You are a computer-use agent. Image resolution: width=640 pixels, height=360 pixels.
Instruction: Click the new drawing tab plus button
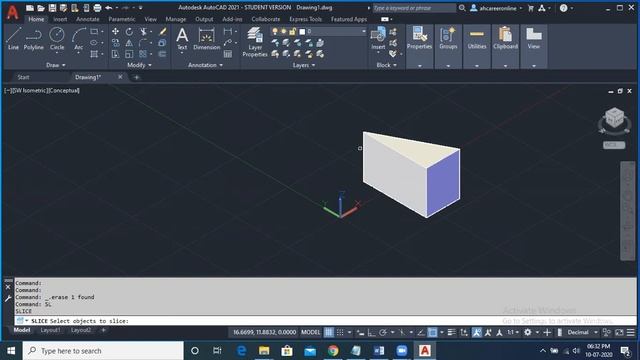[136, 77]
